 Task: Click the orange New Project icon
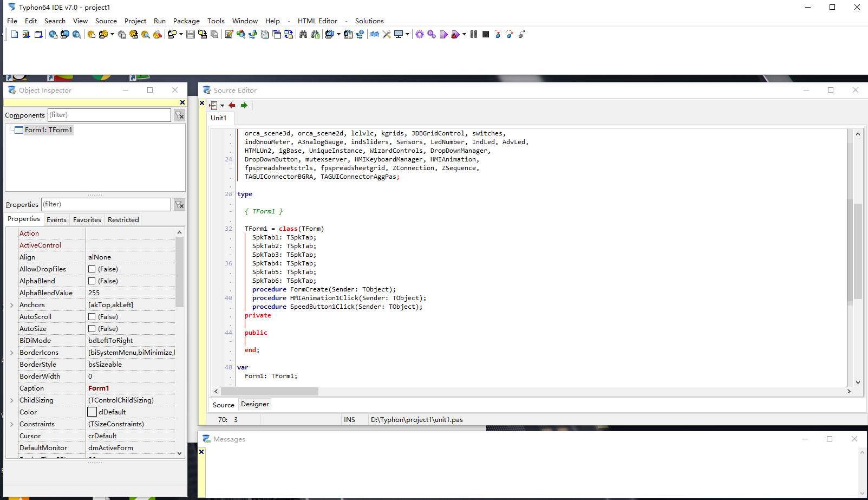coord(92,34)
